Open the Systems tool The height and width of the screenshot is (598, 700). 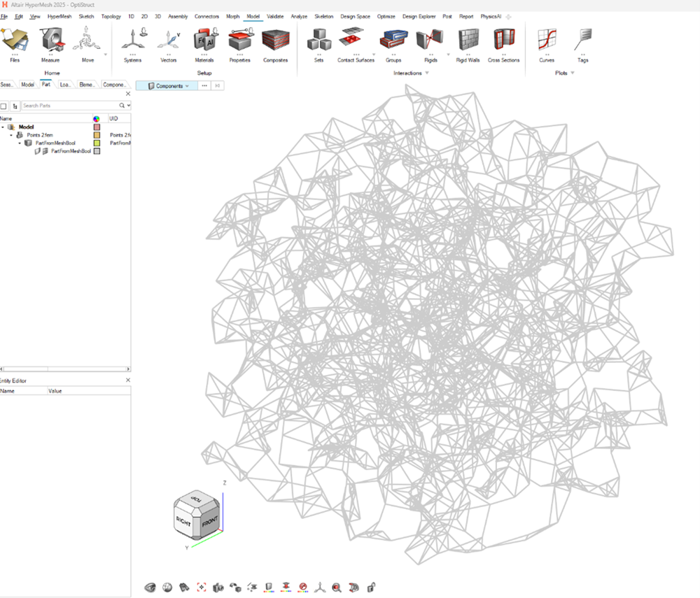click(132, 43)
